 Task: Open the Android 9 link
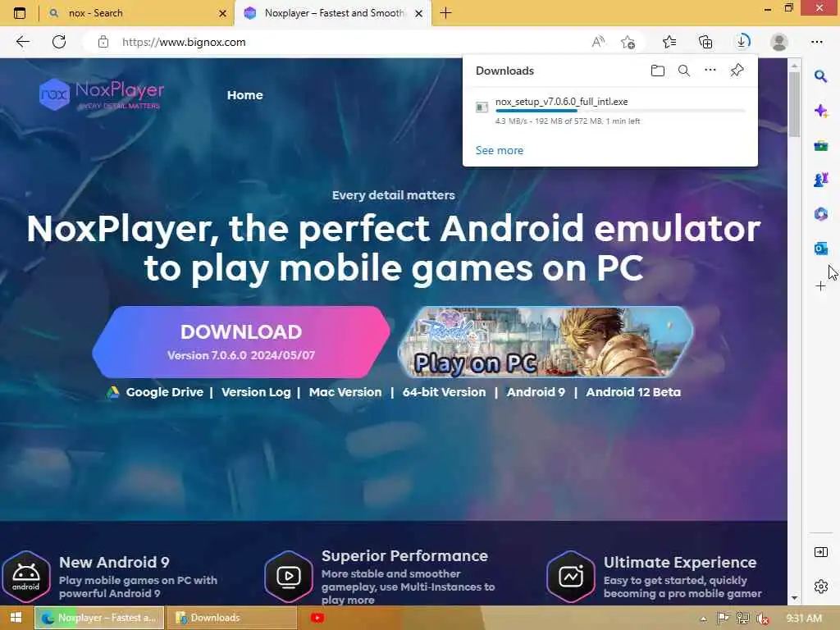(536, 392)
